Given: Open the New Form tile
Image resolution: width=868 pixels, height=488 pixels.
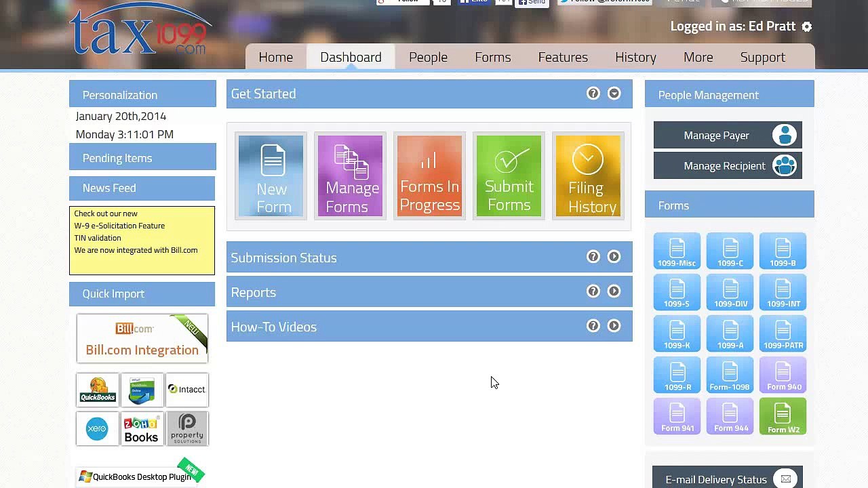Looking at the screenshot, I should click(271, 176).
